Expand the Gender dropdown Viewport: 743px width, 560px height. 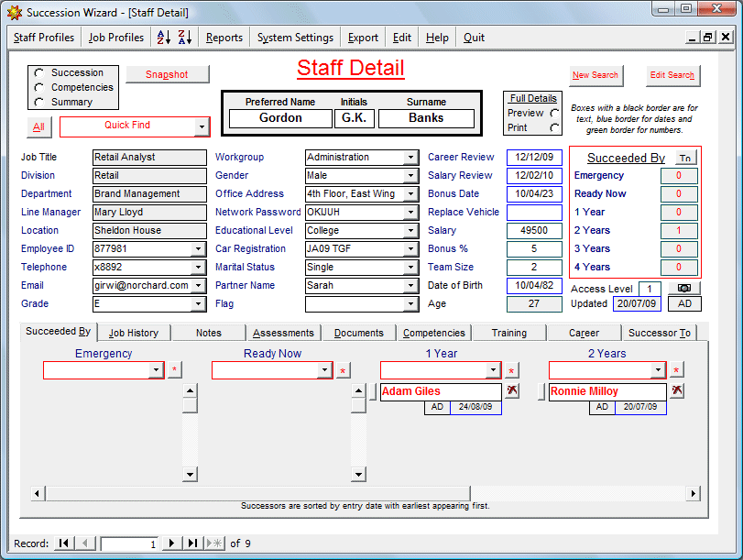[410, 175]
